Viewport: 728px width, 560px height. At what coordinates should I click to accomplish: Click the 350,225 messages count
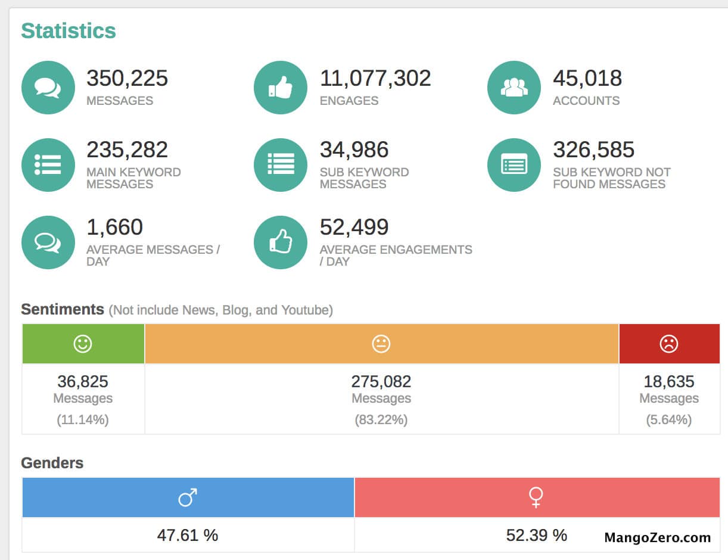click(127, 78)
